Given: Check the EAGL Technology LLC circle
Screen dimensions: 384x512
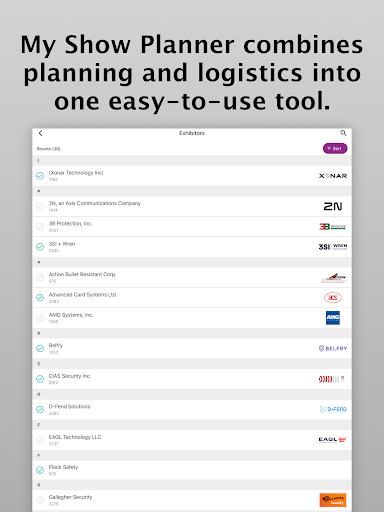Looking at the screenshot, I should (x=40, y=440).
